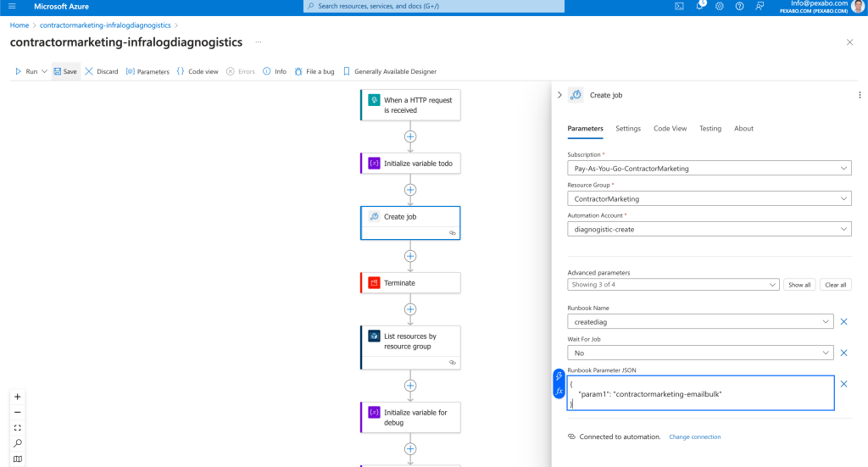
Task: Click into Runbook Parameter JSON field
Action: [700, 393]
